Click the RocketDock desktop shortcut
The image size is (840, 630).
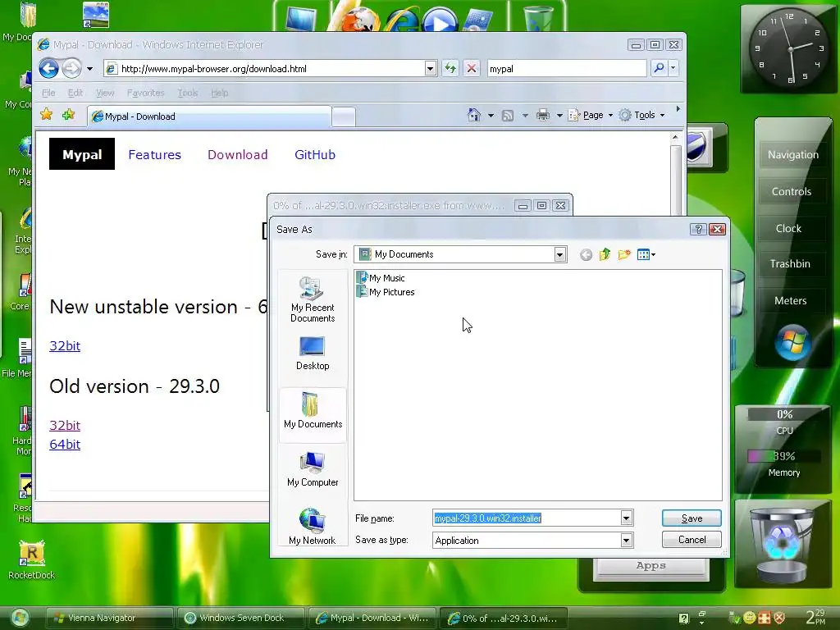point(32,559)
